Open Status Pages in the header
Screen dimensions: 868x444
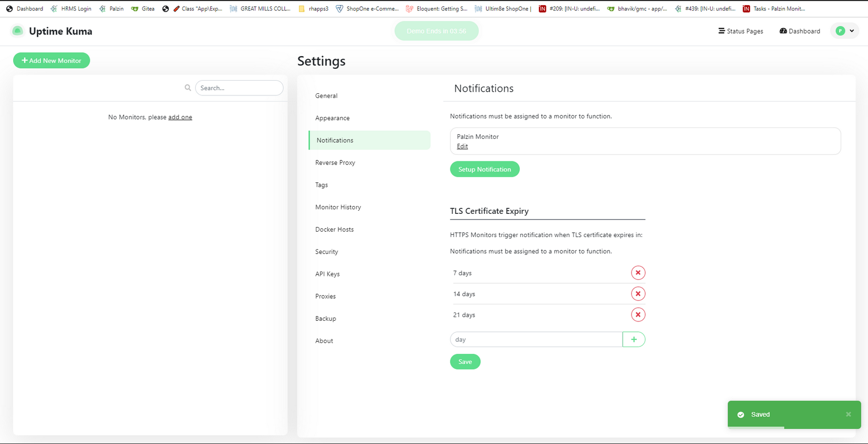[x=741, y=31]
